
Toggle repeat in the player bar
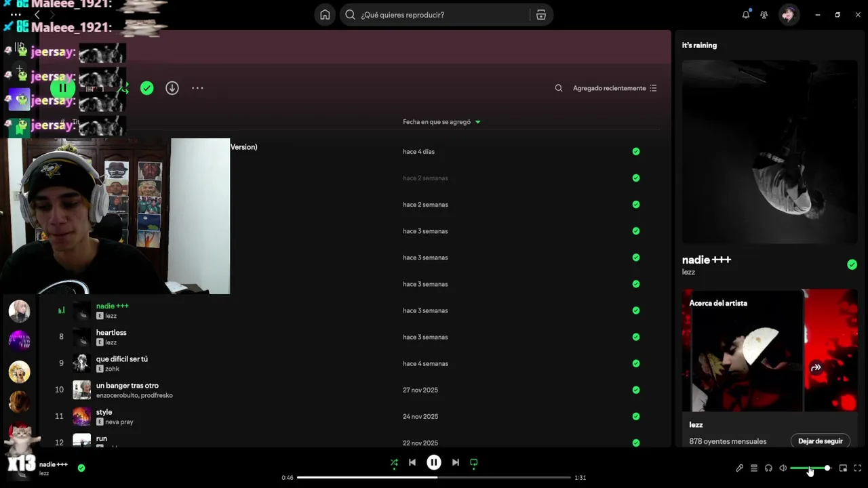click(x=474, y=463)
